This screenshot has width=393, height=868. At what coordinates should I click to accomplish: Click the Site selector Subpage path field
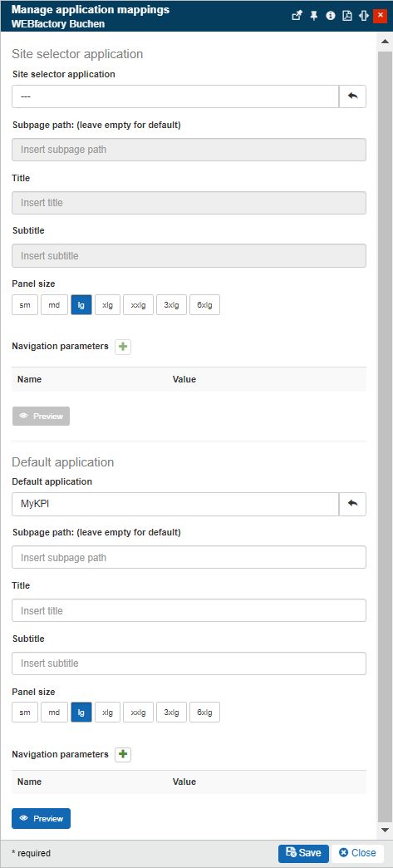[x=189, y=150]
